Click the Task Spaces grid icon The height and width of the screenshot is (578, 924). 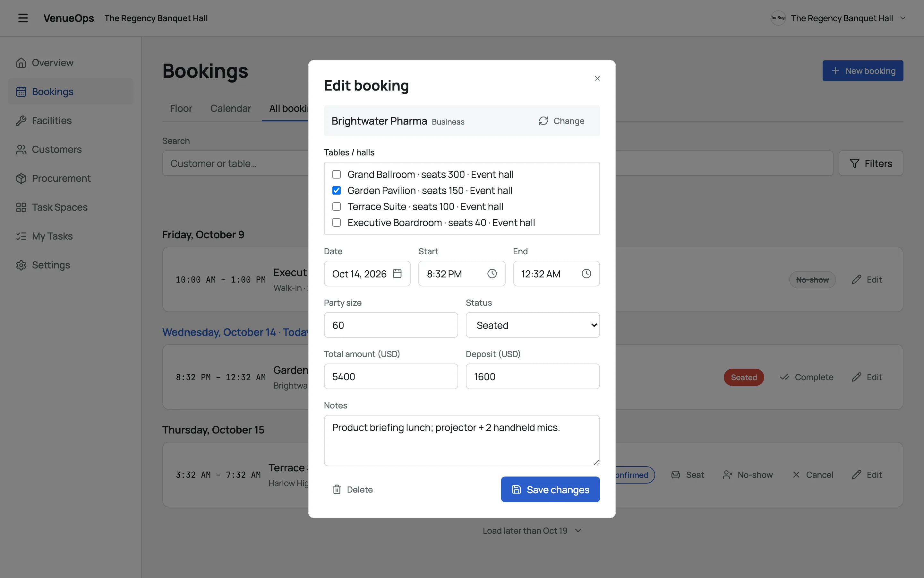click(x=21, y=207)
